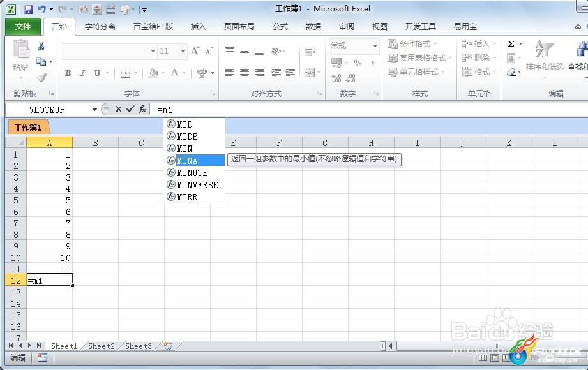Open the 单元格样式 dropdown
Viewport: 588px width, 370px height.
[x=416, y=72]
